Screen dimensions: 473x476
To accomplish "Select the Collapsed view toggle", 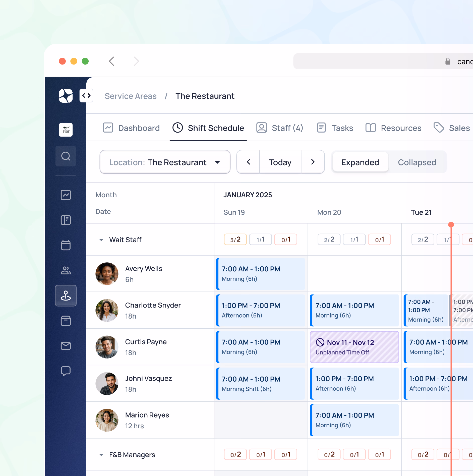I will tap(417, 162).
